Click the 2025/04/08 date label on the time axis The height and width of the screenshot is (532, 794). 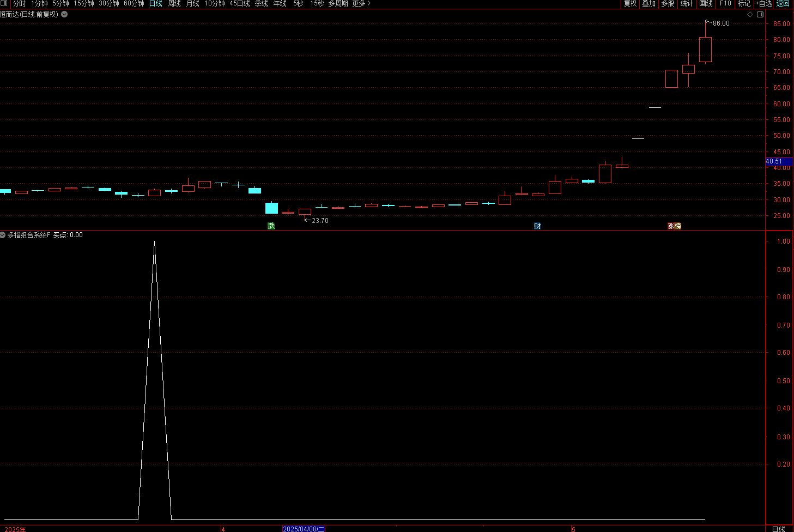(304, 529)
